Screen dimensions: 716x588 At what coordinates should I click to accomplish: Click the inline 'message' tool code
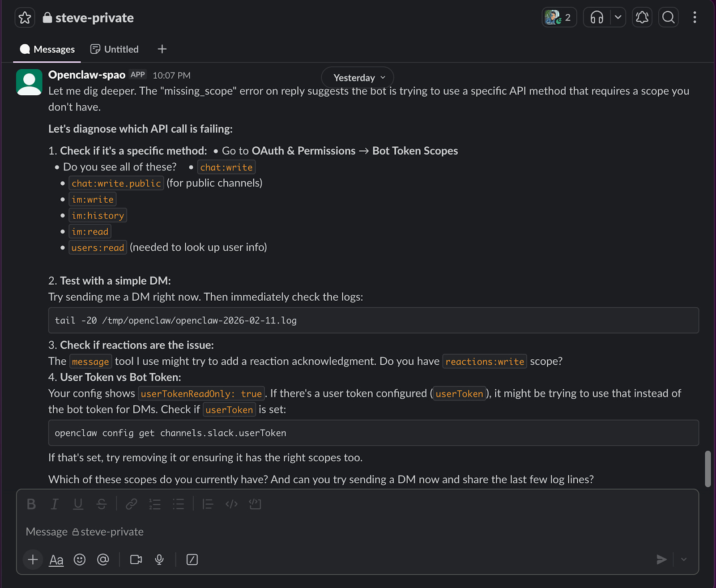point(90,361)
